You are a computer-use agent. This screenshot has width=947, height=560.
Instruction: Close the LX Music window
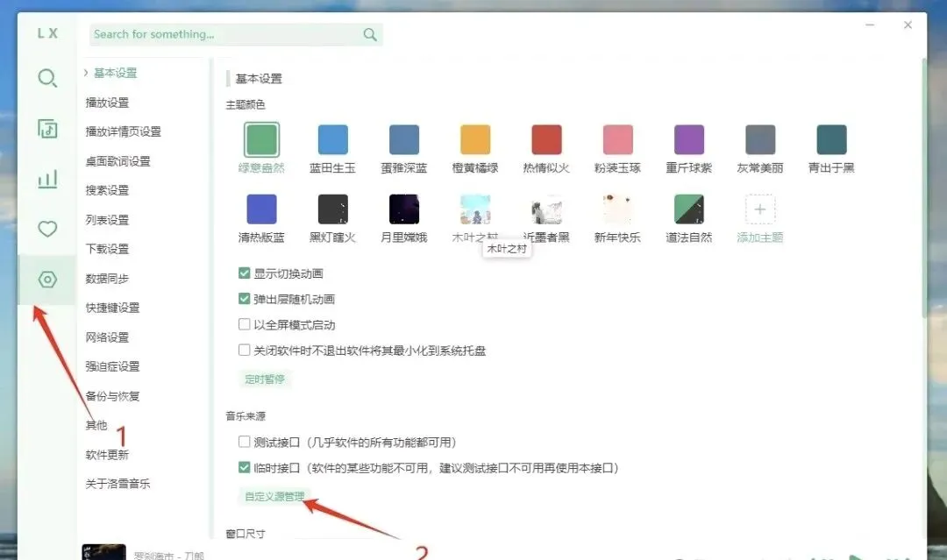(908, 25)
